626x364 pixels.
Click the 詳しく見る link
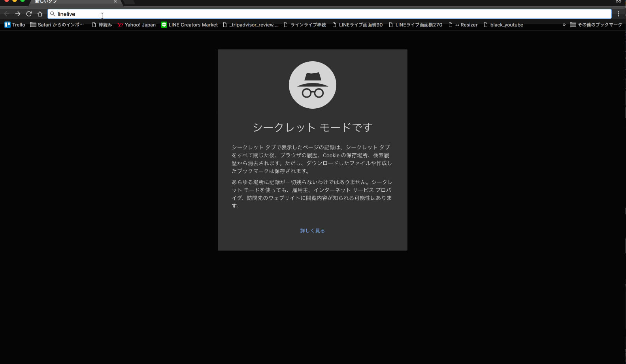[x=312, y=231]
